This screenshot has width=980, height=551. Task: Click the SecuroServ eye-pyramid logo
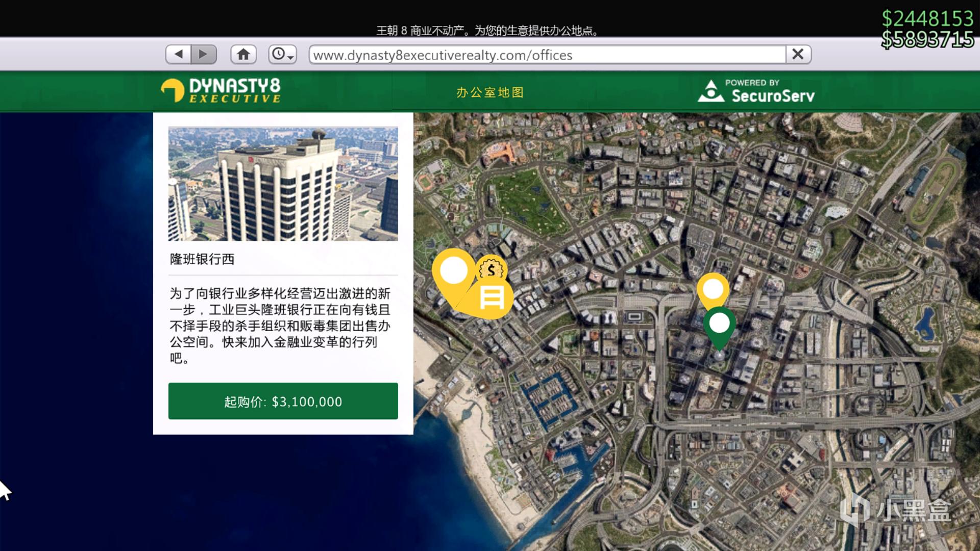(x=710, y=91)
